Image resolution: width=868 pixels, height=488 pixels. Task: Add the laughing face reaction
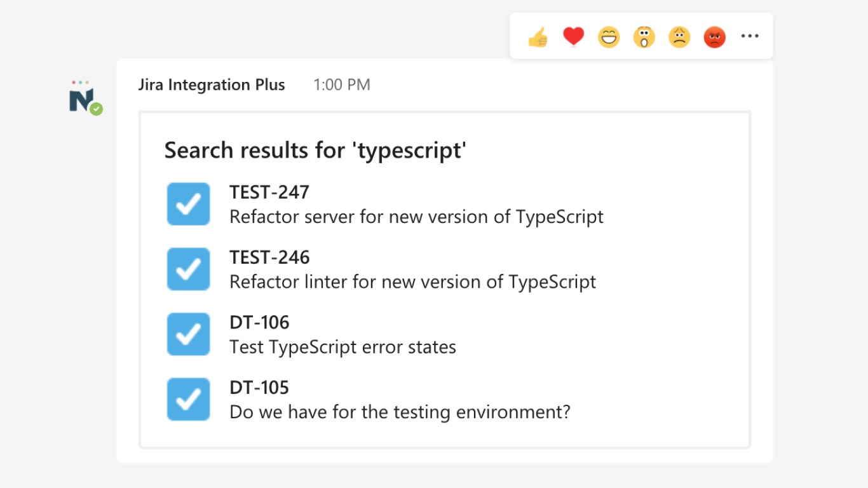pyautogui.click(x=608, y=37)
